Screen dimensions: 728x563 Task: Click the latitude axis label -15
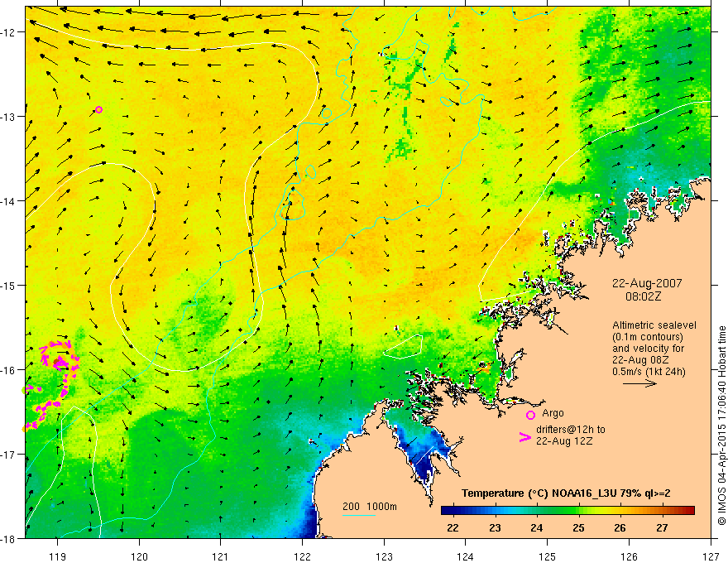[8, 285]
